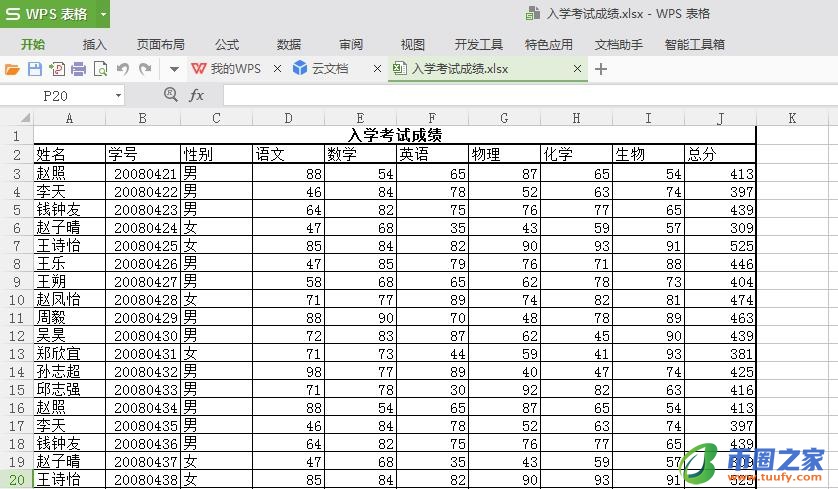Click the 生物 header cell
The image size is (838, 489).
(x=648, y=154)
